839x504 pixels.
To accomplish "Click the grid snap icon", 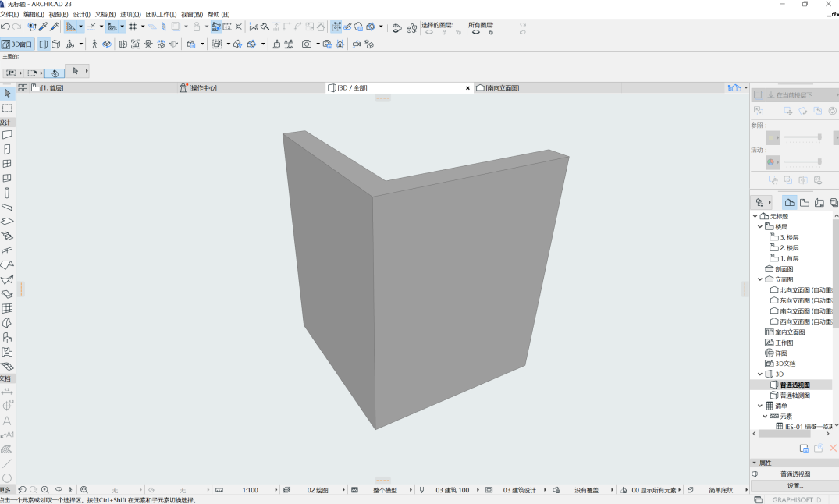I will pos(133,27).
